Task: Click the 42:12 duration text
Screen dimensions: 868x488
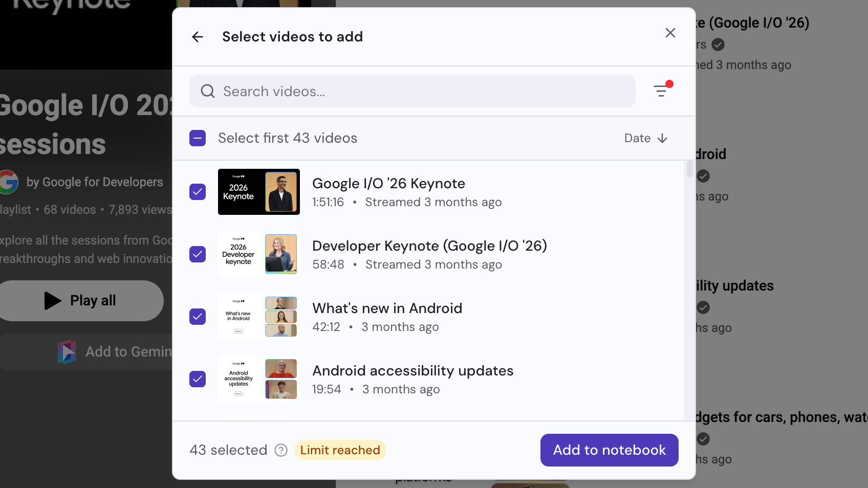Action: point(326,327)
